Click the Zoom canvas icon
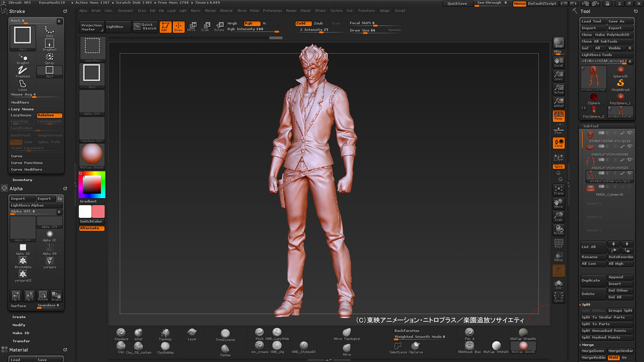644x362 pixels. [x=558, y=75]
